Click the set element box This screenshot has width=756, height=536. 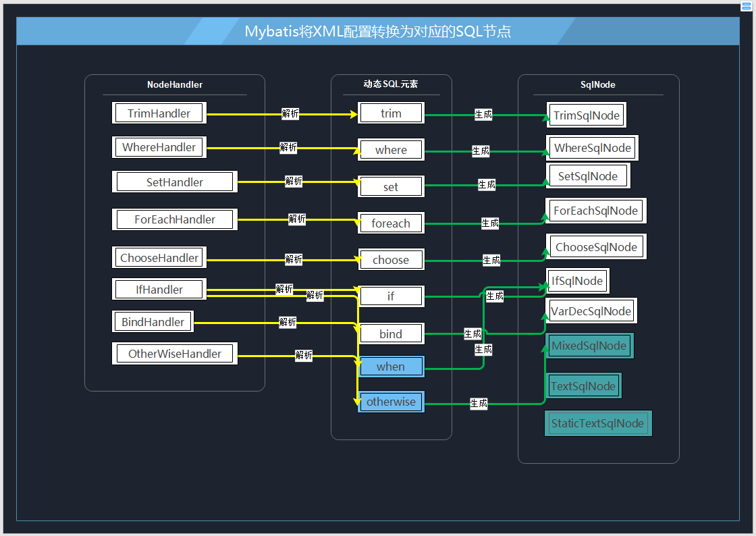(x=391, y=186)
